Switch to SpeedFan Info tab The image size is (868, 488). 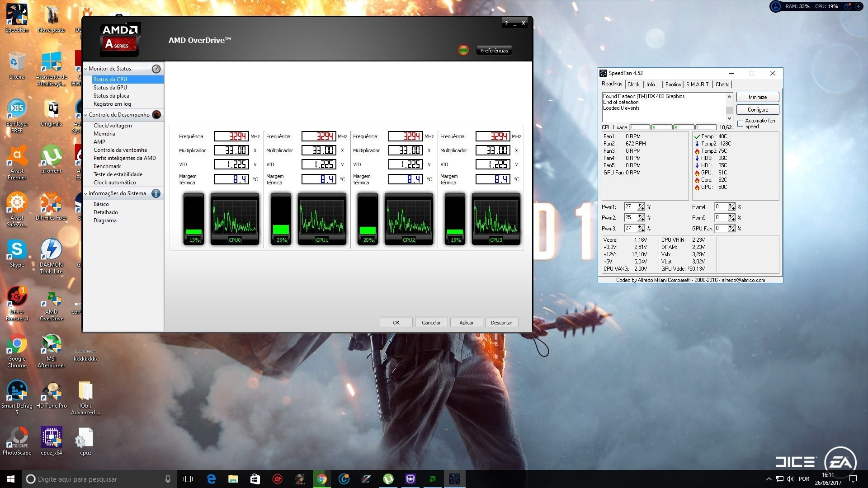coord(651,84)
